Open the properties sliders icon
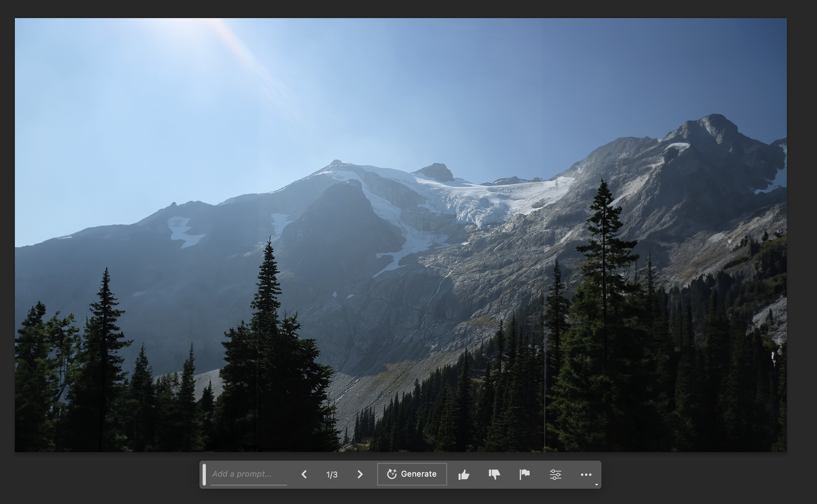This screenshot has width=817, height=504. (x=555, y=475)
